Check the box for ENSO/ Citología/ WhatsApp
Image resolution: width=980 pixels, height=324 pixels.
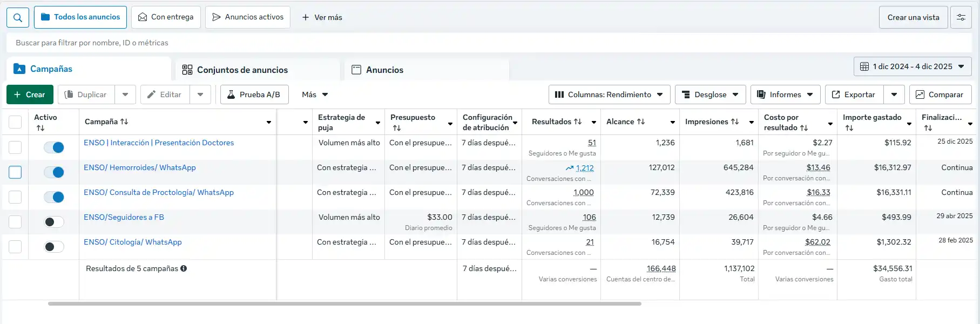pyautogui.click(x=15, y=247)
